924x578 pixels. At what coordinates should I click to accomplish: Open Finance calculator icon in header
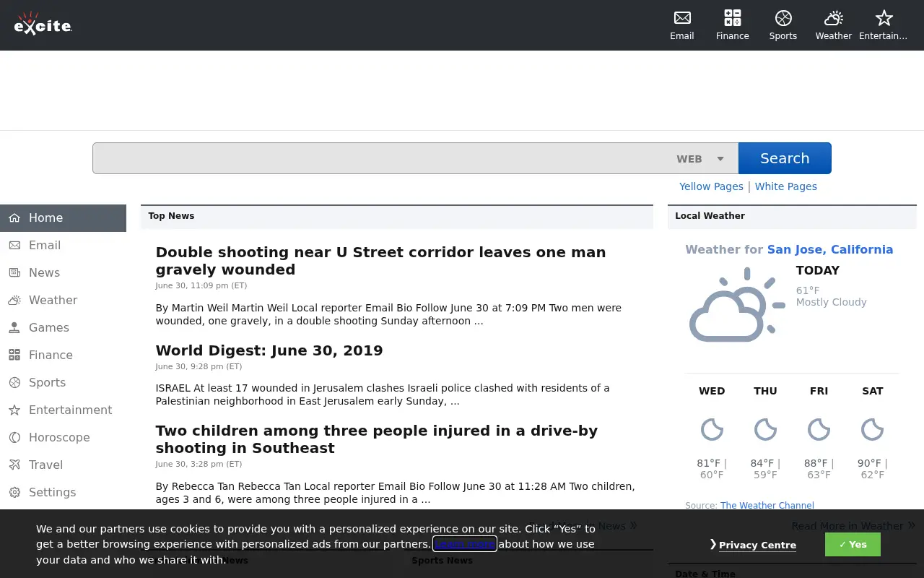[733, 18]
